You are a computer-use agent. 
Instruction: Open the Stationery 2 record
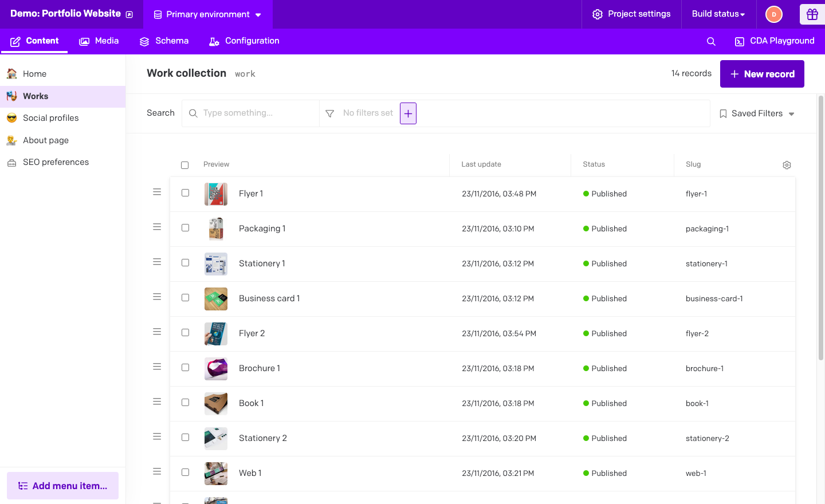point(263,438)
